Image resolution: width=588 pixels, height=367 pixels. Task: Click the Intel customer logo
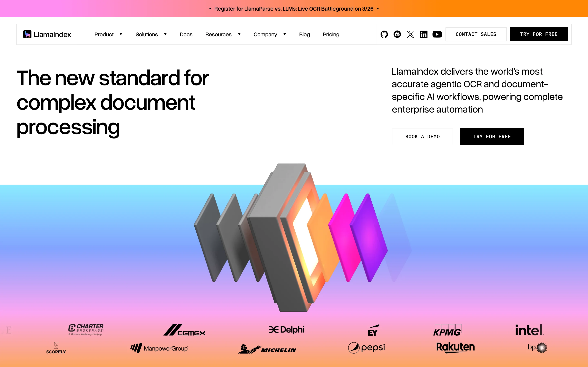coord(529,330)
